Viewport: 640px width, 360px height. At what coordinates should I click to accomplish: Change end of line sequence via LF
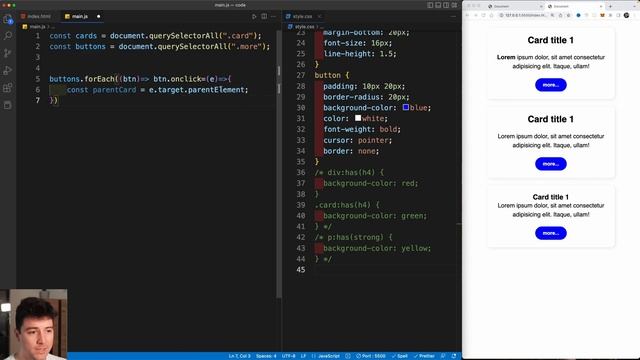pos(303,356)
